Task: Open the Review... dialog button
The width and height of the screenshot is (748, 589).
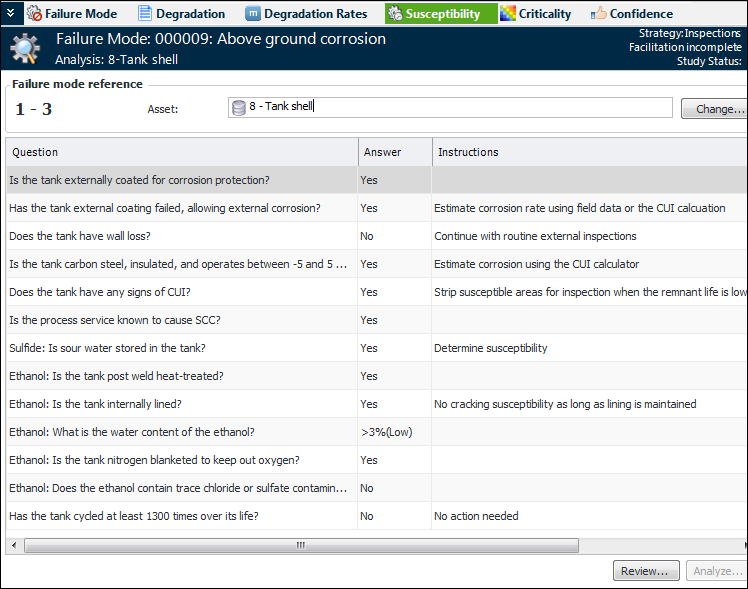Action: coord(646,570)
